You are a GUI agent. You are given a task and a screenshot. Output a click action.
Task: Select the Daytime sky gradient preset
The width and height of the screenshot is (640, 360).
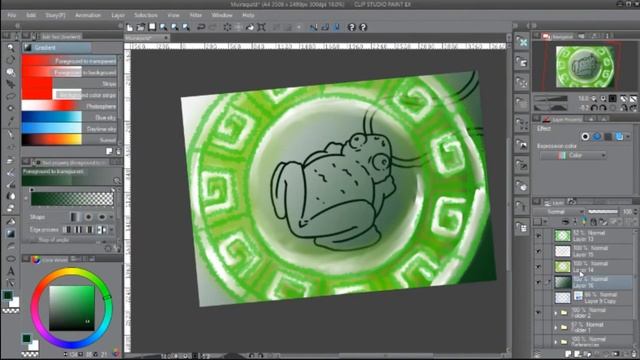[x=69, y=129]
